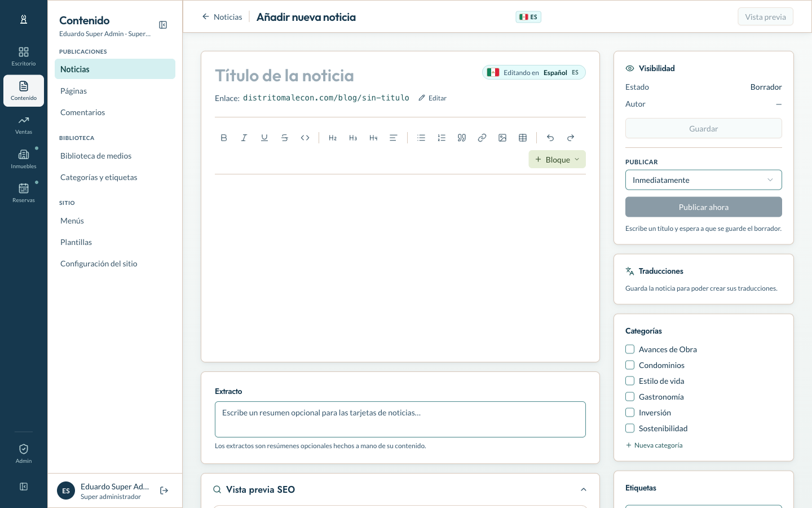
Task: Undo last edit
Action: point(550,138)
